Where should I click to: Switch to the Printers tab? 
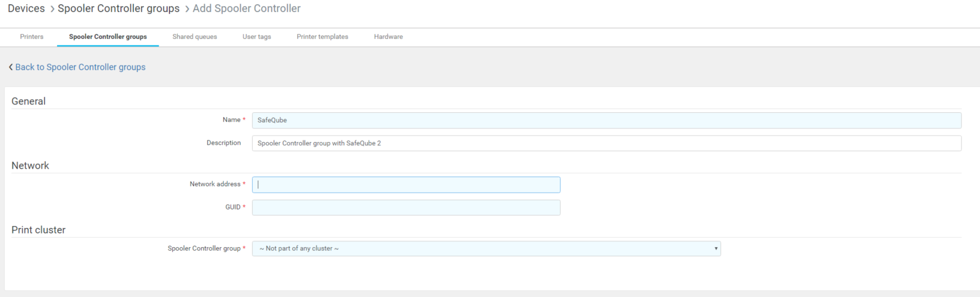tap(32, 37)
